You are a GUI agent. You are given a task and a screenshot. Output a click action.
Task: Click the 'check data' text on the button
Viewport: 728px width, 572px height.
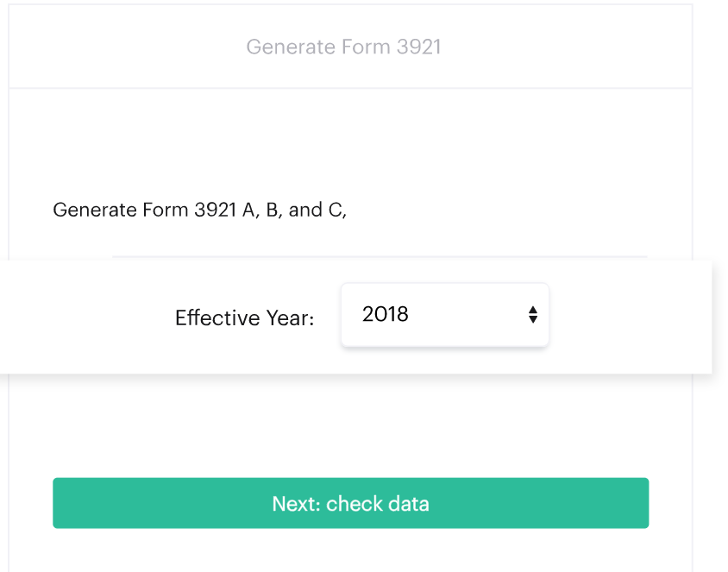pos(377,503)
